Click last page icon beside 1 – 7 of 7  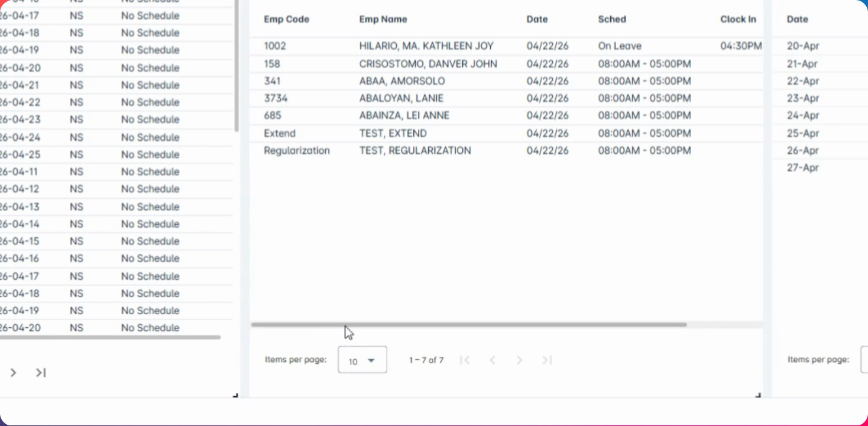(547, 360)
